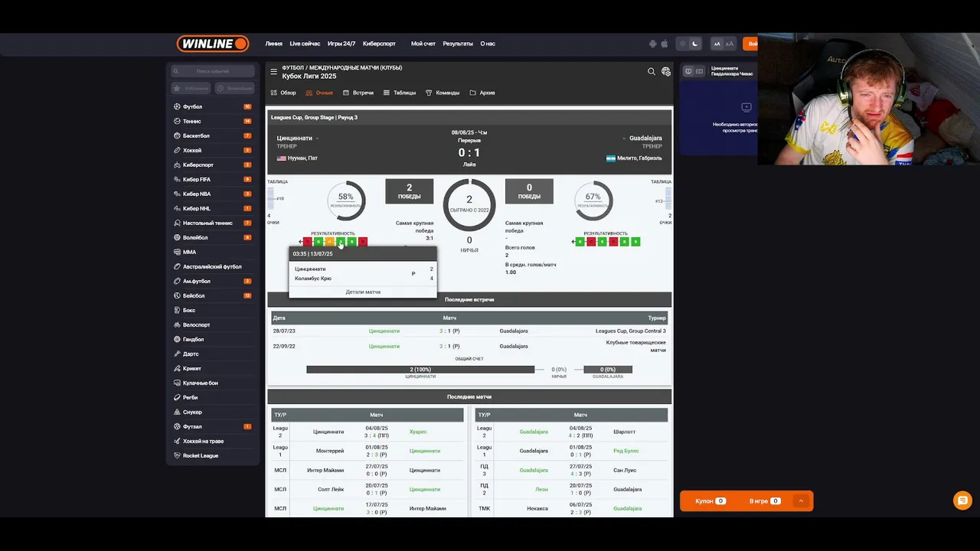Viewport: 980px width, 551px height.
Task: Go back with the Guadalajara form arrow
Action: 573,242
